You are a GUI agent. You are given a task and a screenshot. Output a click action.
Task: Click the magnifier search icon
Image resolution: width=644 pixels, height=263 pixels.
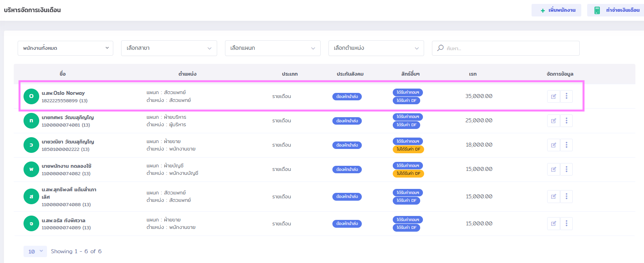[x=441, y=48]
